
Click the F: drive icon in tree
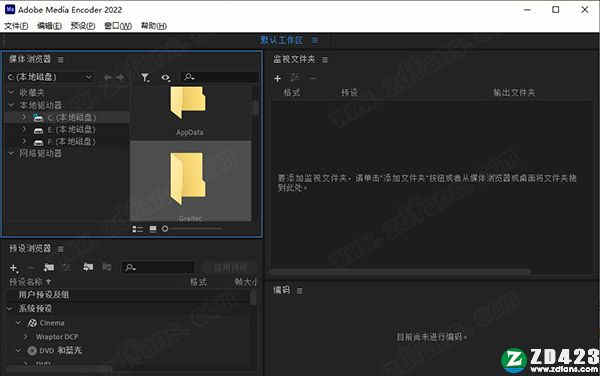pyautogui.click(x=38, y=143)
